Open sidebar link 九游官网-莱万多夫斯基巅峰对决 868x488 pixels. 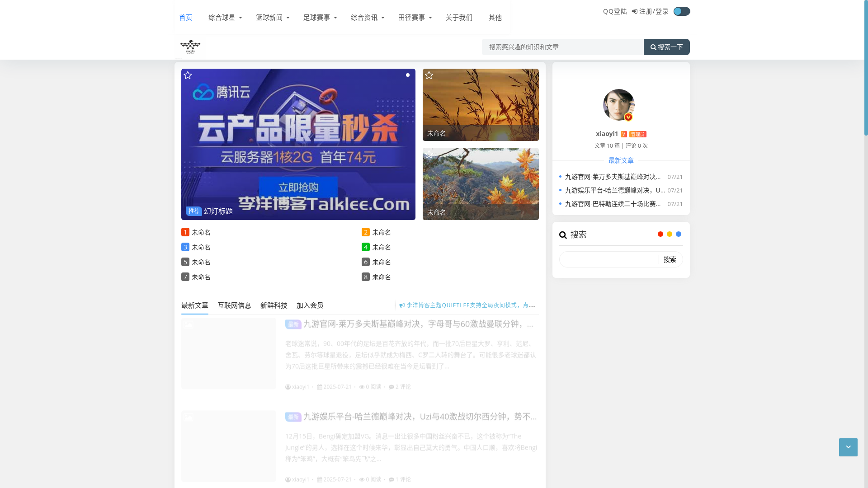pyautogui.click(x=613, y=177)
